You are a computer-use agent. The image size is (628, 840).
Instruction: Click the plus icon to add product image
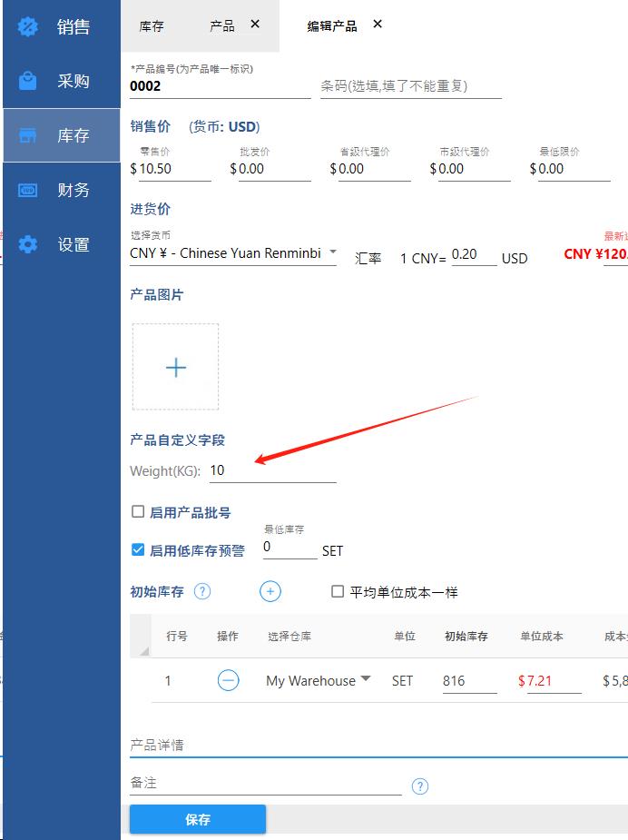tap(175, 367)
